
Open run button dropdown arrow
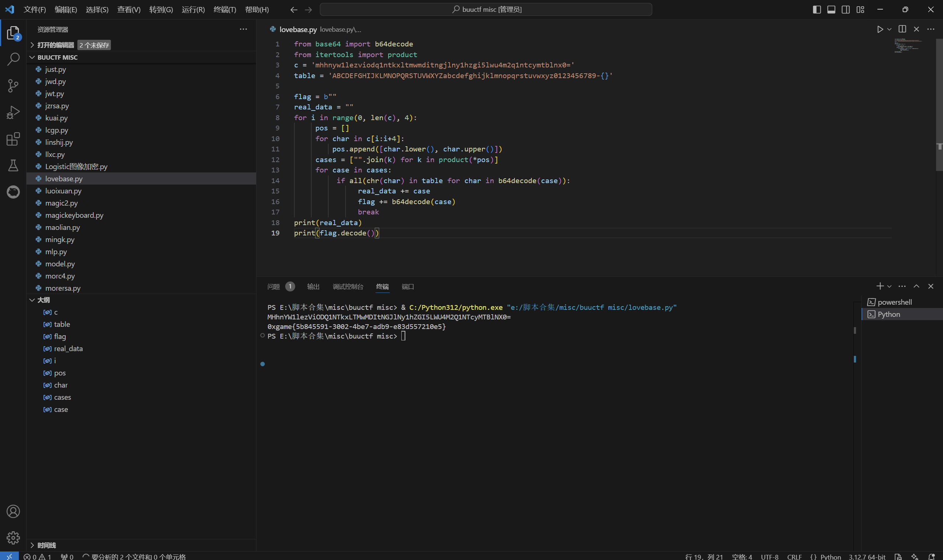(x=890, y=29)
